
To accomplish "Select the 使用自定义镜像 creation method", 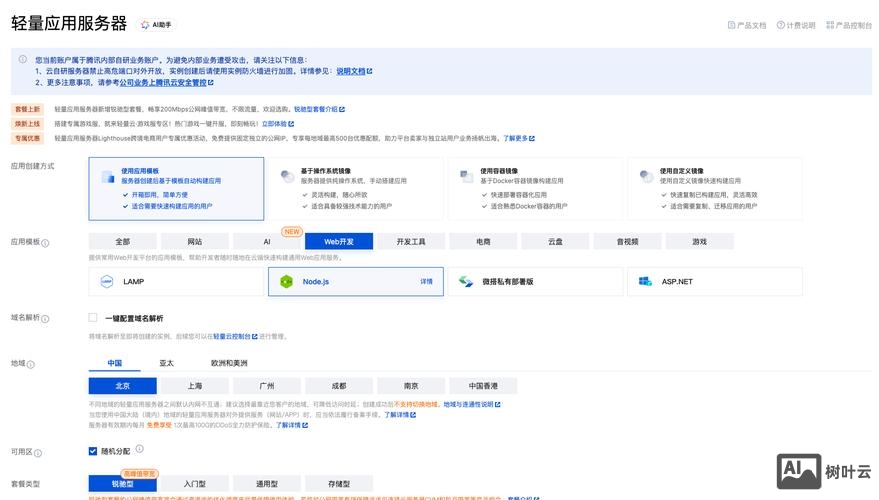I will click(x=715, y=188).
